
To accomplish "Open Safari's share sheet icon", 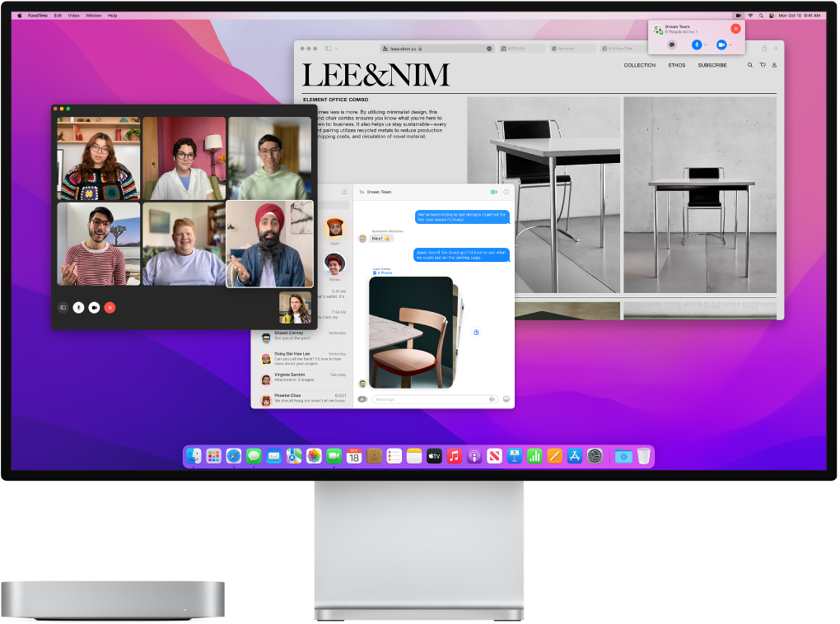I will coord(763,47).
